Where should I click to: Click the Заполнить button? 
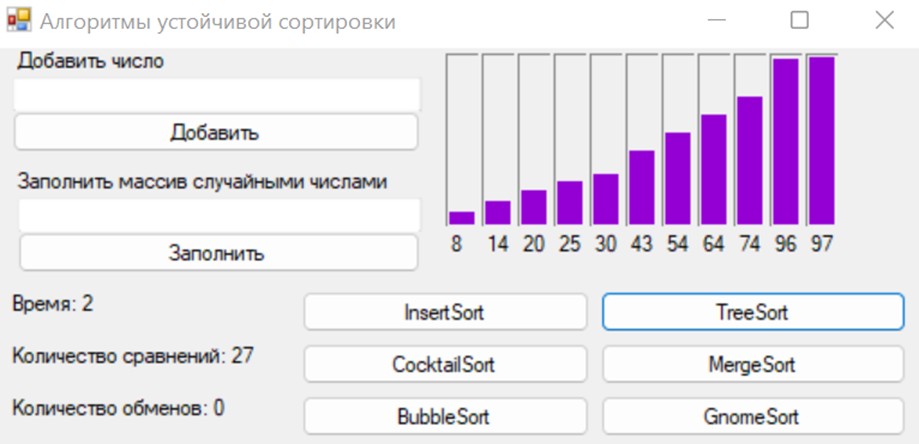[218, 253]
